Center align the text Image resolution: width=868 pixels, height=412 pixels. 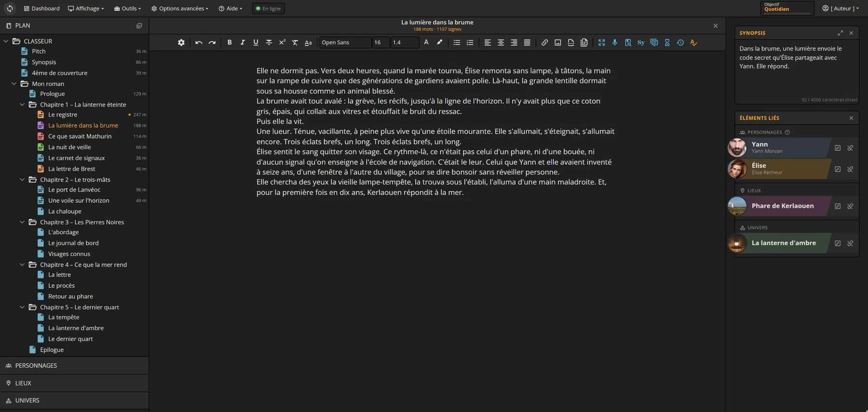pos(501,42)
